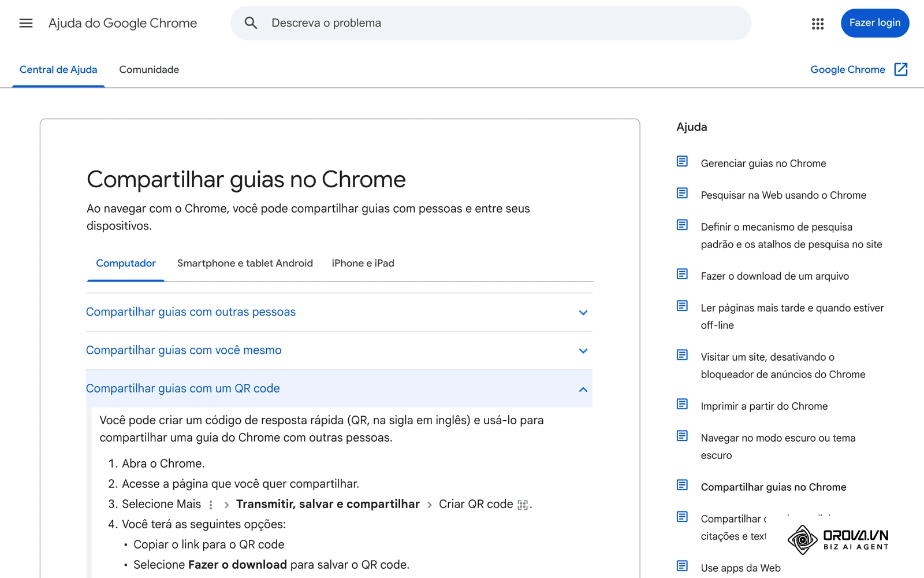Switch to the Central de Ajuda tab
This screenshot has width=924, height=578.
coord(58,70)
